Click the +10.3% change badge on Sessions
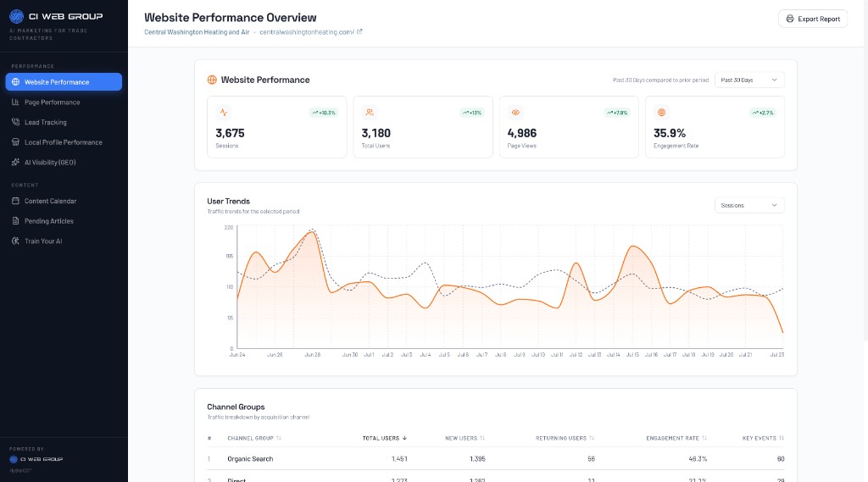Viewport: 868px width, 482px height. (x=324, y=113)
